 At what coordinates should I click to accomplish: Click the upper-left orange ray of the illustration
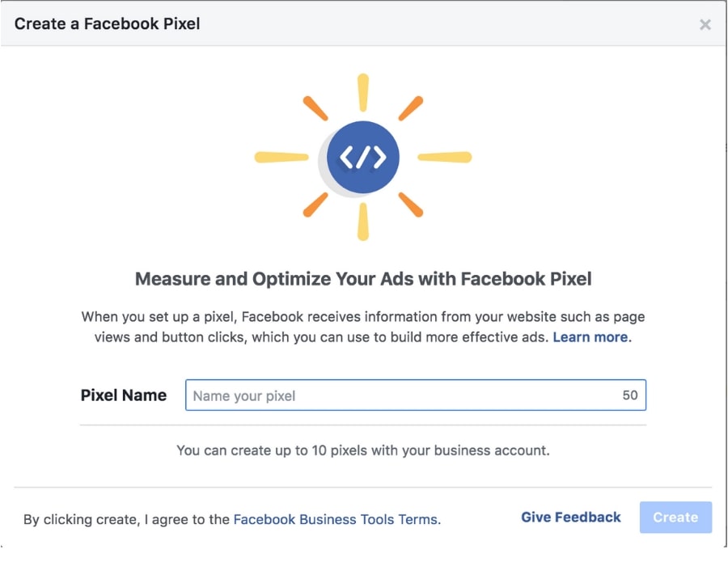click(x=315, y=108)
